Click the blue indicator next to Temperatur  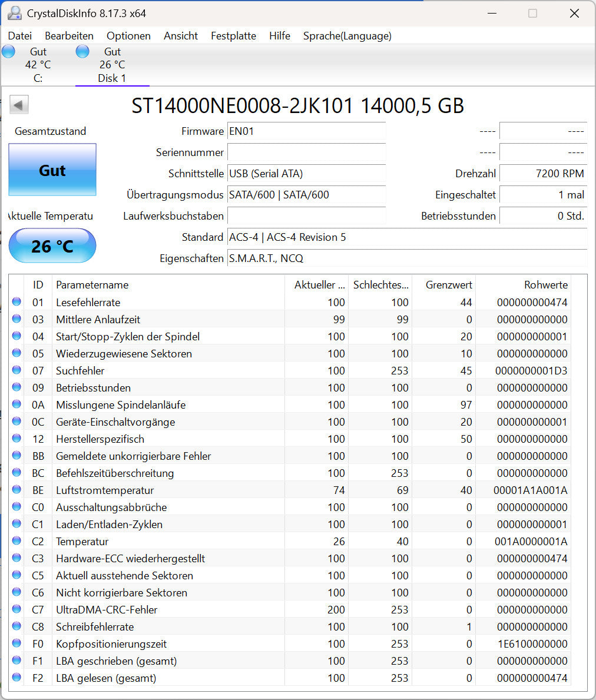coord(17,541)
